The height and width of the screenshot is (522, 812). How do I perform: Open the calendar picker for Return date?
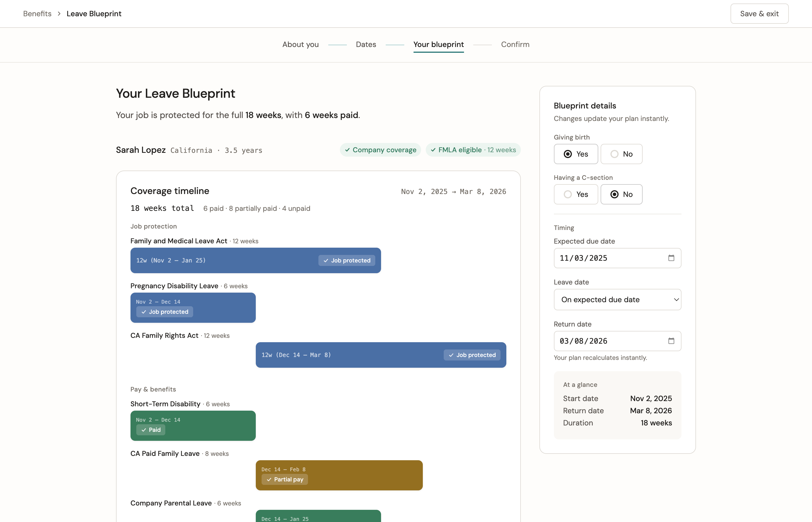click(672, 341)
